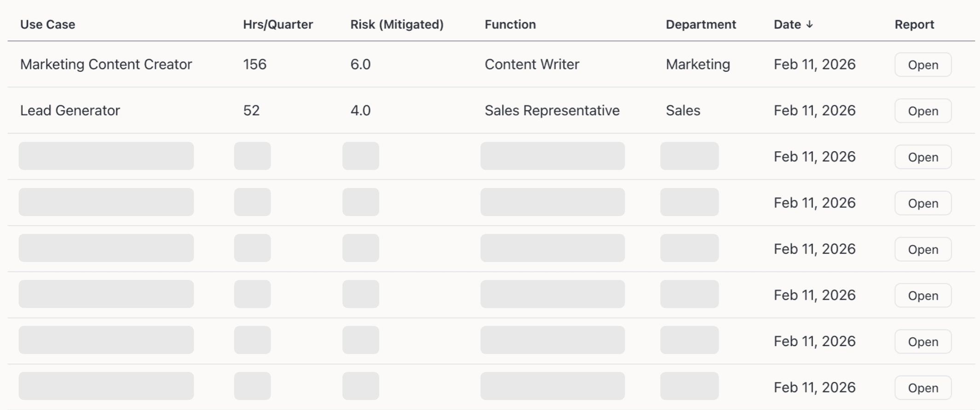Click the Department column header
The width and height of the screenshot is (980, 410).
pyautogui.click(x=700, y=24)
